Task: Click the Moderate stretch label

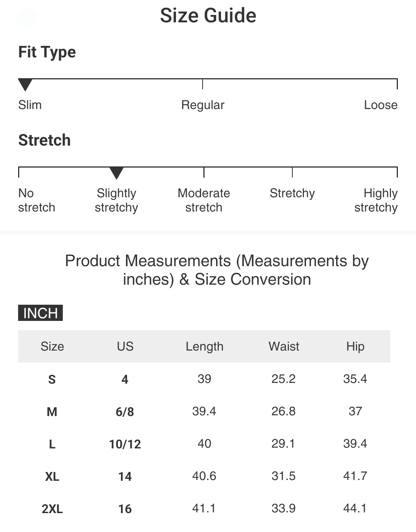Action: 204,200
